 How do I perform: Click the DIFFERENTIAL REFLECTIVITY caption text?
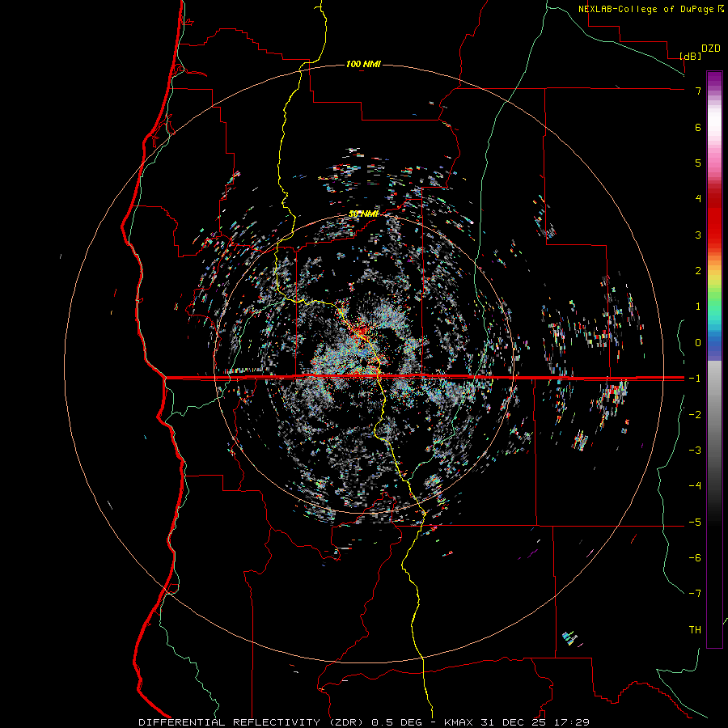pyautogui.click(x=230, y=722)
